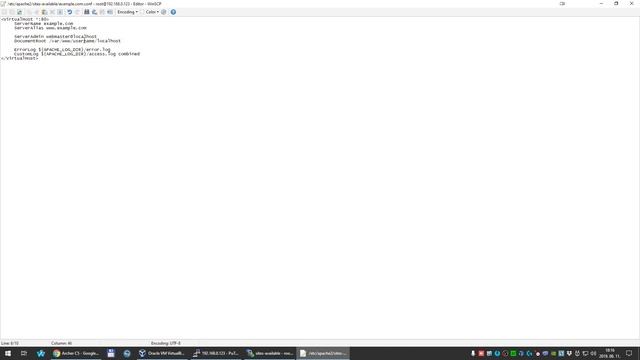Click the opening <VirtualHost *:80> line
This screenshot has width=640, height=360.
coord(25,19)
